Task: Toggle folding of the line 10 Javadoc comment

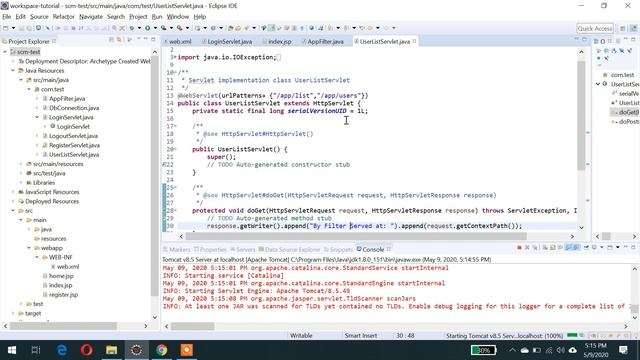Action: pos(176,73)
